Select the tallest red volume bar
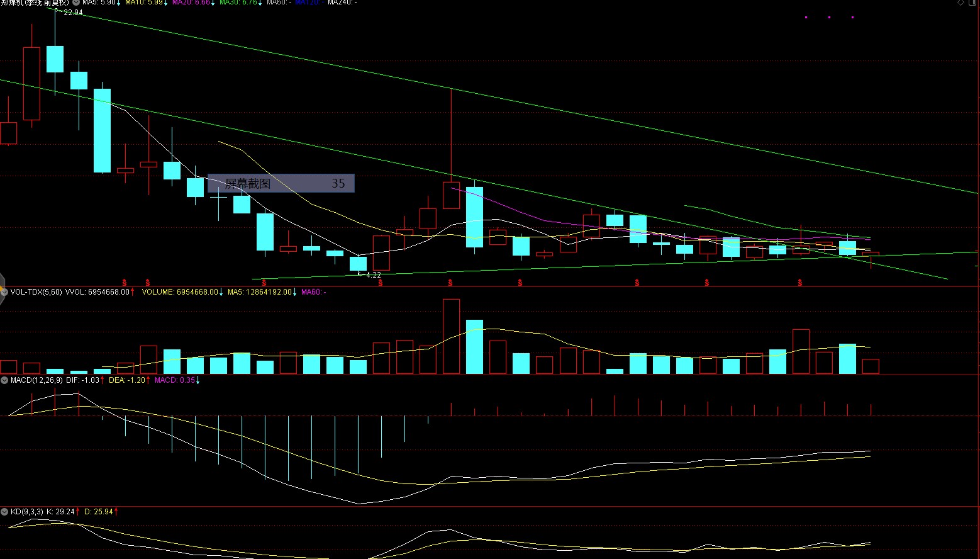The width and height of the screenshot is (980, 559). coord(451,337)
